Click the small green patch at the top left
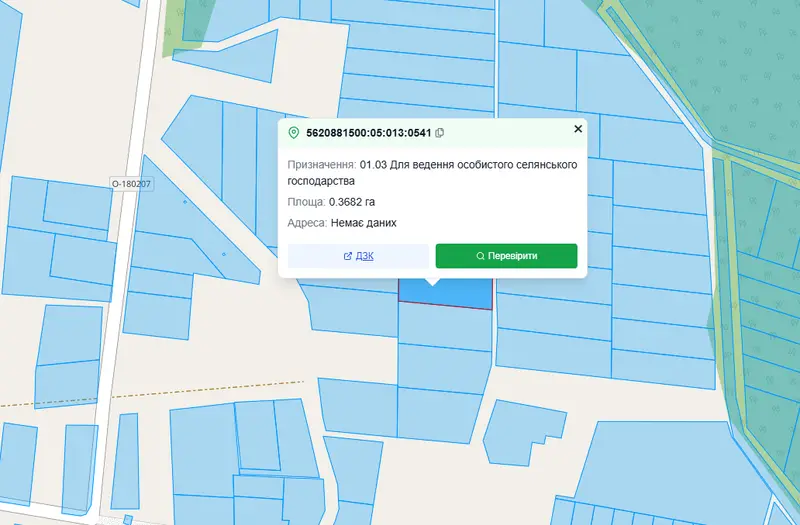800x525 pixels. [176, 31]
